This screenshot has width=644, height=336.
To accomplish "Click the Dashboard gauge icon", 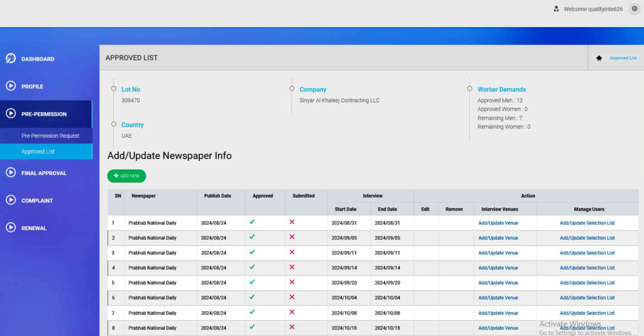I will pos(11,59).
